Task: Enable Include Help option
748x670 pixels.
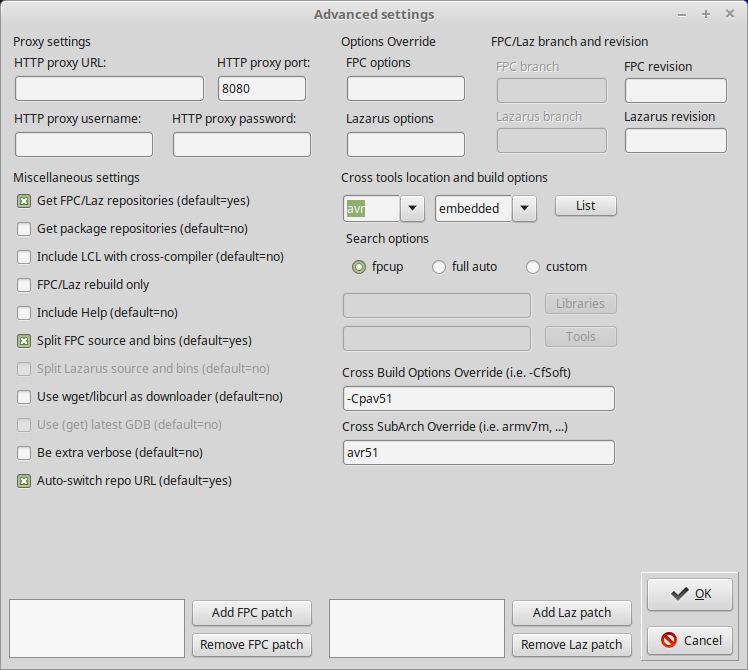Action: tap(24, 312)
